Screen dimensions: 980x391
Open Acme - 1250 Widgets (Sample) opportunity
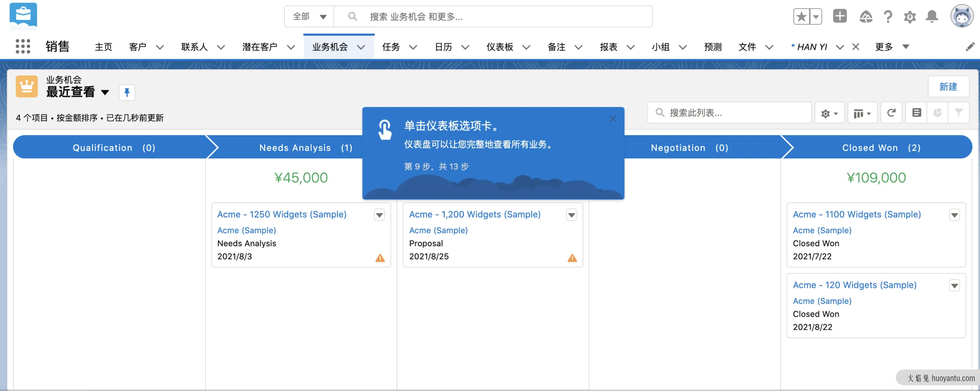[282, 214]
